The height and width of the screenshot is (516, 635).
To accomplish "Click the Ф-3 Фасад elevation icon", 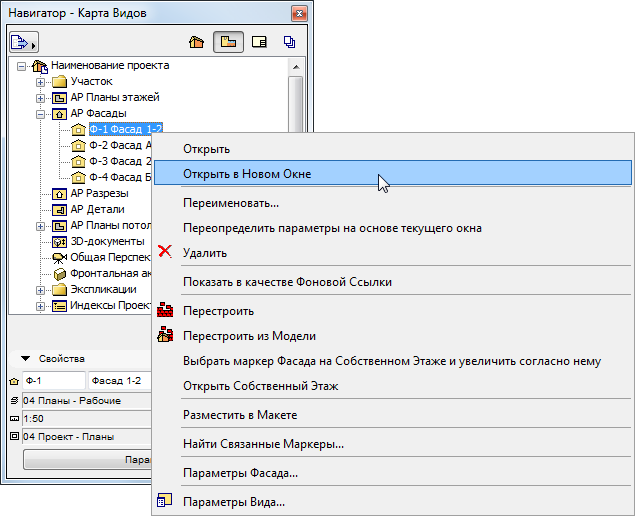I will click(78, 162).
